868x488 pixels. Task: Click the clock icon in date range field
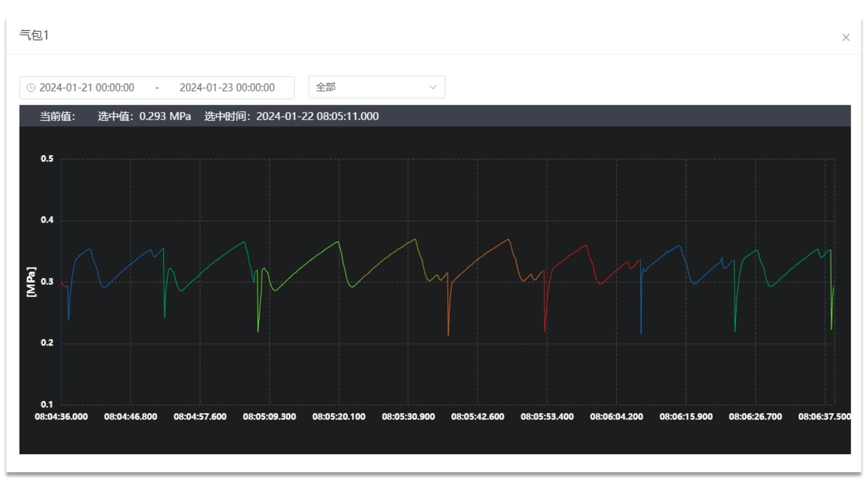tap(31, 88)
